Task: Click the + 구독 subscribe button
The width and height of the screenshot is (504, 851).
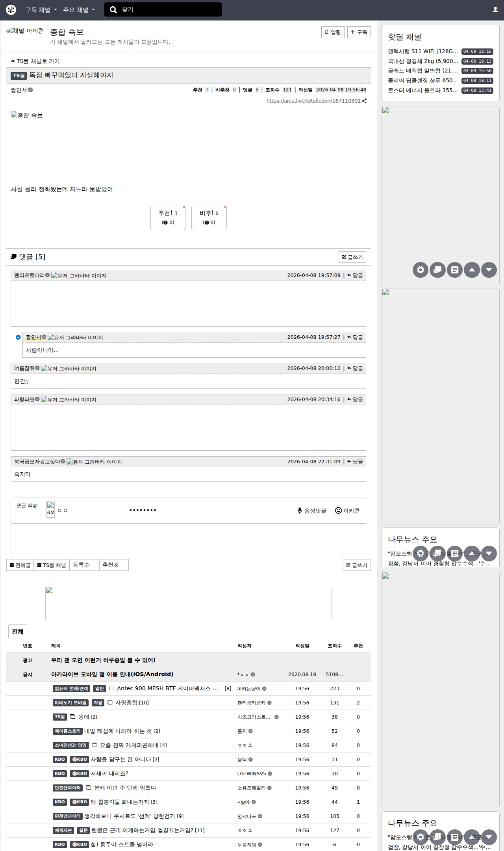Action: (x=359, y=32)
